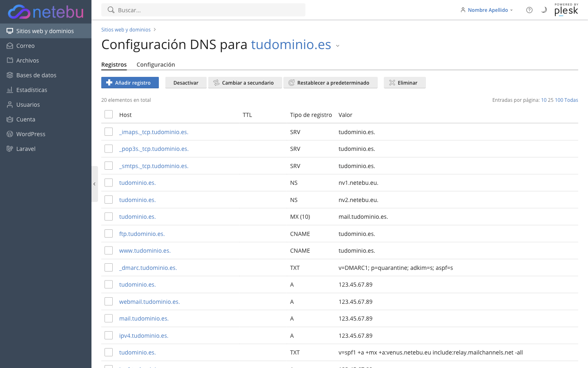The height and width of the screenshot is (368, 588).
Task: Open the ftp.tudominio.es. record link
Action: [142, 234]
